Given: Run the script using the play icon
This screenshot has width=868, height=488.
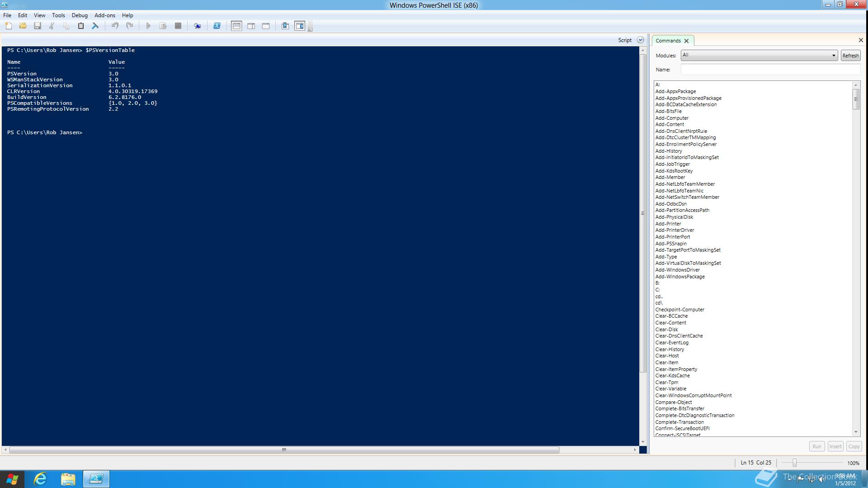Looking at the screenshot, I should coord(148,26).
